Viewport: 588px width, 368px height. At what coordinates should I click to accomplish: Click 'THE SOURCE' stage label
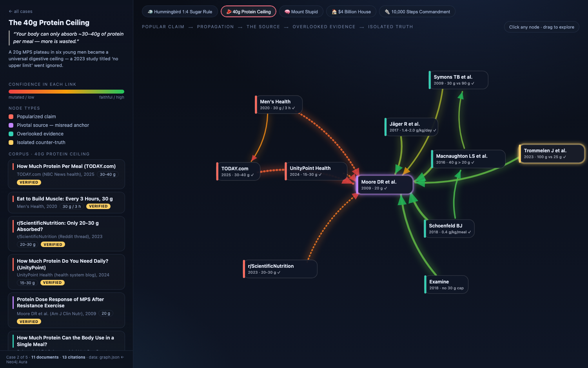[x=263, y=27]
